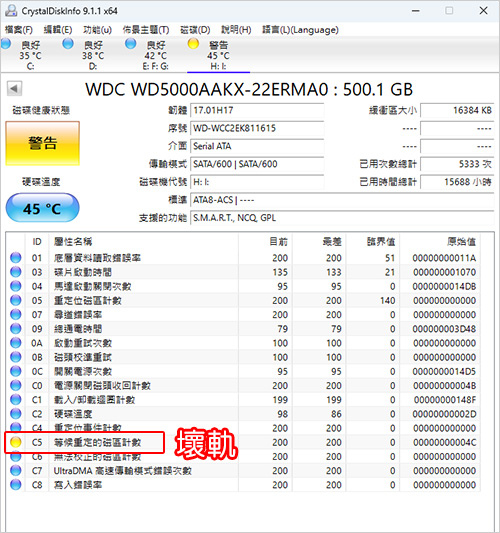500x533 pixels.
Task: Click the transfer mode field SATA/600
Action: point(257,164)
